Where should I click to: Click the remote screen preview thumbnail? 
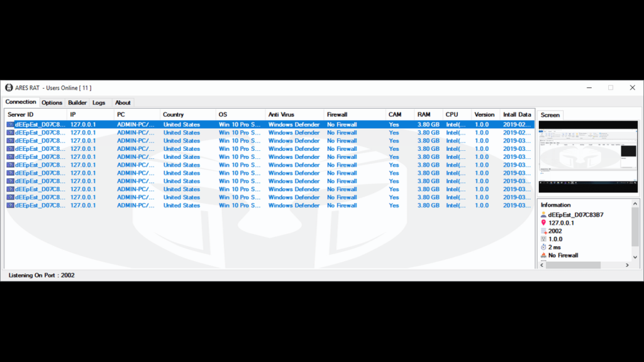[x=588, y=156]
